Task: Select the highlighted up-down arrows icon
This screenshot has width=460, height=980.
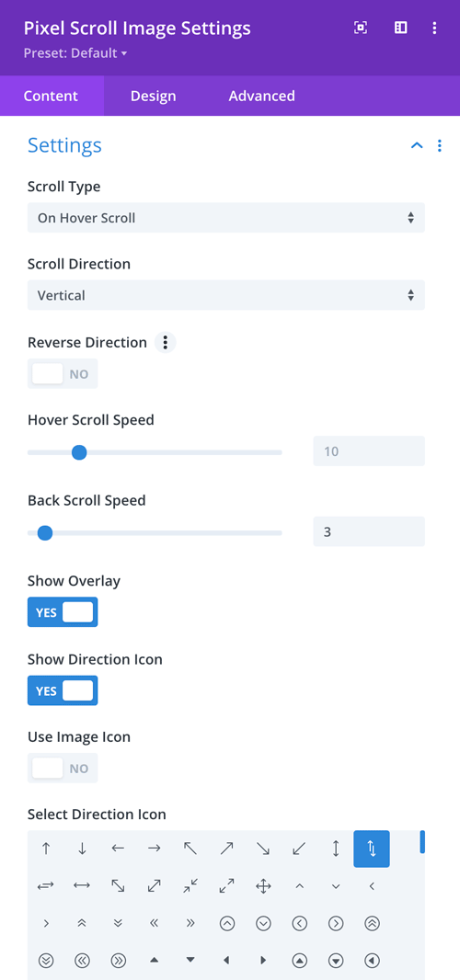Action: [372, 849]
